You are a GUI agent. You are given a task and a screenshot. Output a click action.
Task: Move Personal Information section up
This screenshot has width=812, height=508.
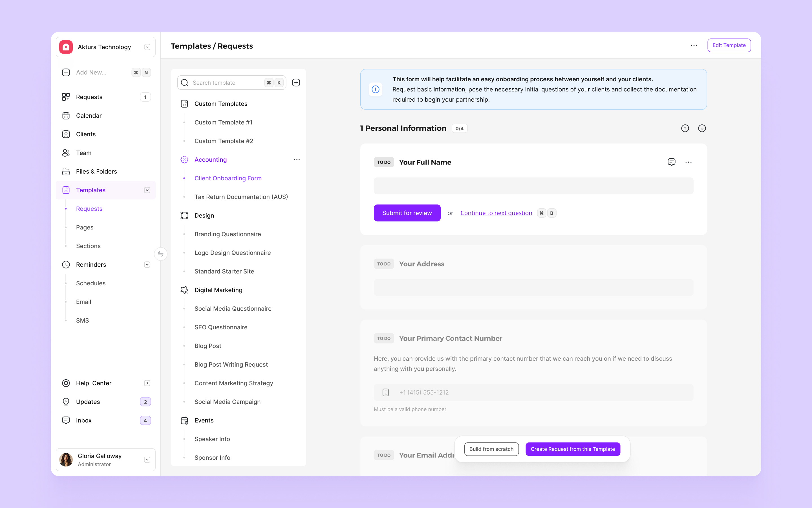[x=685, y=128]
